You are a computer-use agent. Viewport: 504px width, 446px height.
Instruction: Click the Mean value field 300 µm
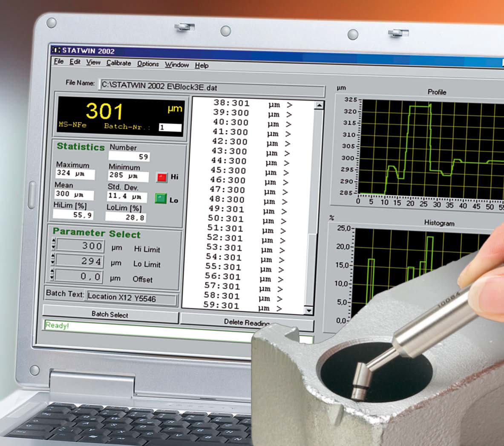click(74, 194)
